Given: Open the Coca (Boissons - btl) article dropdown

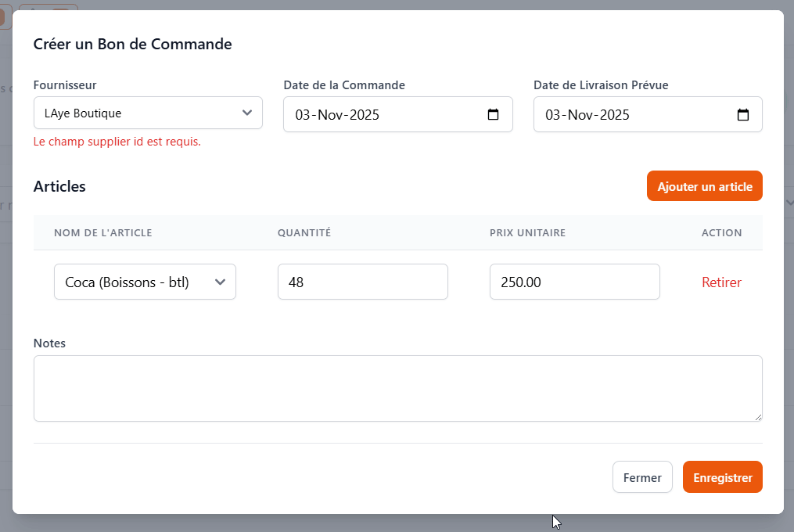Looking at the screenshot, I should point(145,282).
